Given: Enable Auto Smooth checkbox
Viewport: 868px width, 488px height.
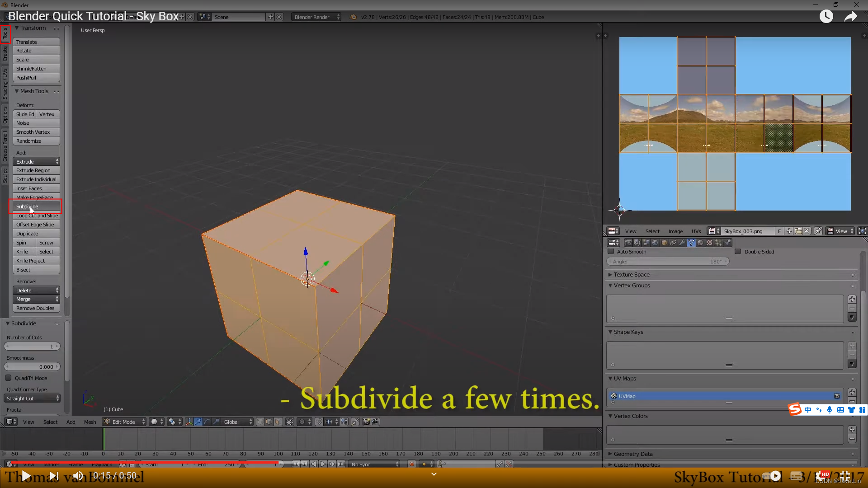Looking at the screenshot, I should click(611, 251).
